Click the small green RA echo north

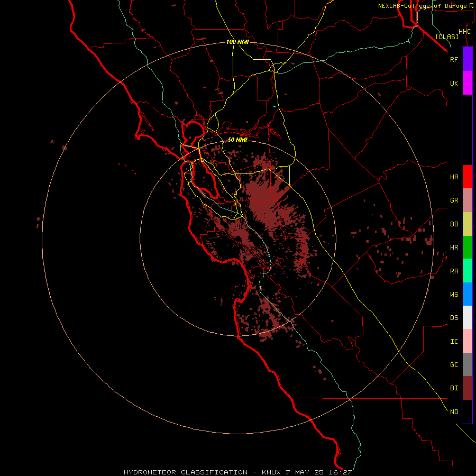[274, 106]
